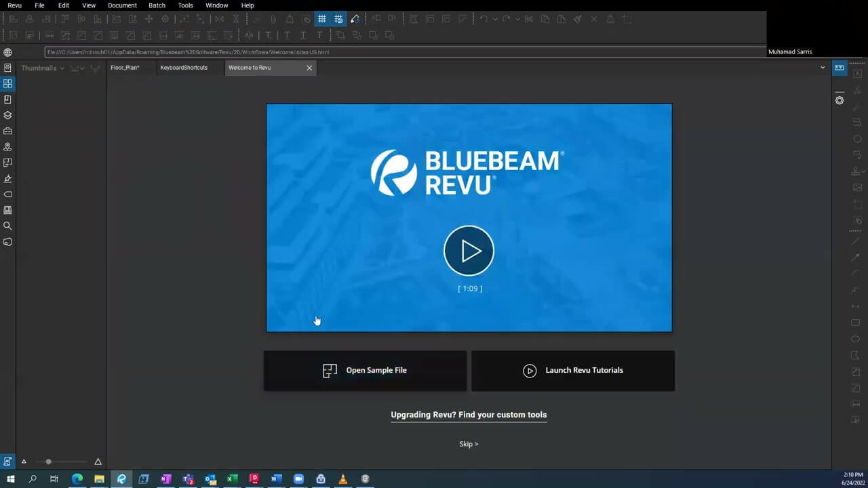Play the Bluebeam Revu welcome video
868x488 pixels.
[x=469, y=251]
